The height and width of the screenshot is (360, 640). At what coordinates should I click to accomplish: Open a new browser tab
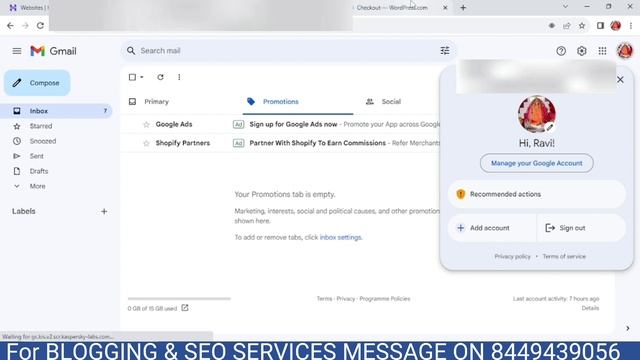(x=463, y=8)
